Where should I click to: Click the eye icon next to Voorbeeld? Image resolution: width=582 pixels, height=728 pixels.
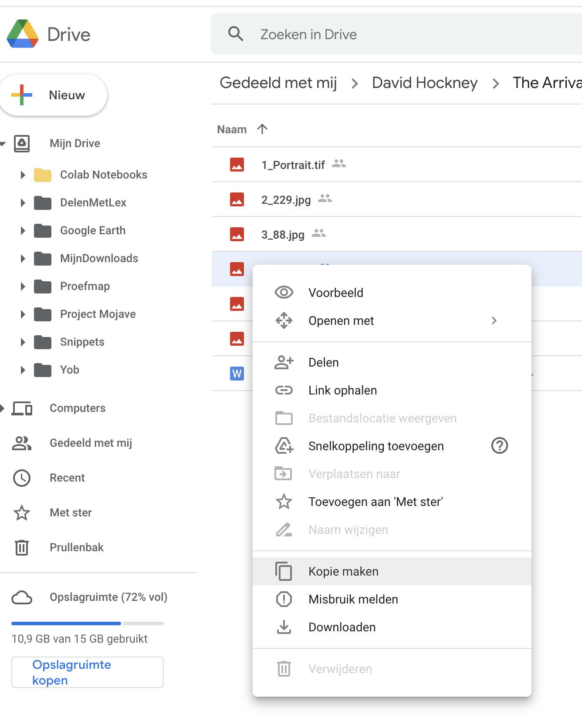[x=284, y=292]
